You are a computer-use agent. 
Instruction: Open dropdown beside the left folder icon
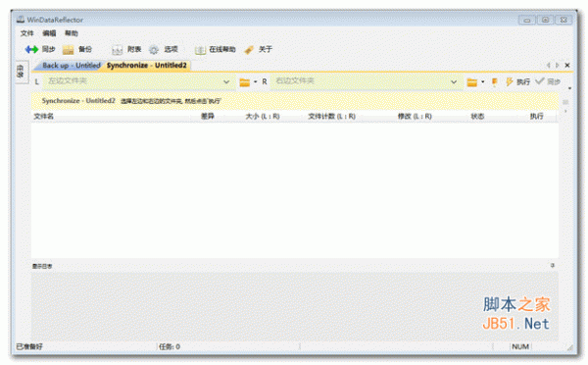tap(256, 81)
